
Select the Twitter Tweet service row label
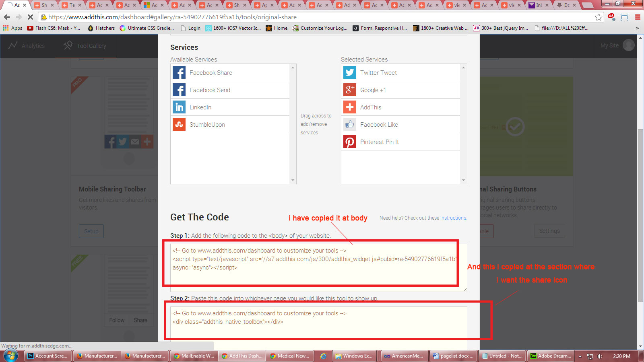pos(378,73)
